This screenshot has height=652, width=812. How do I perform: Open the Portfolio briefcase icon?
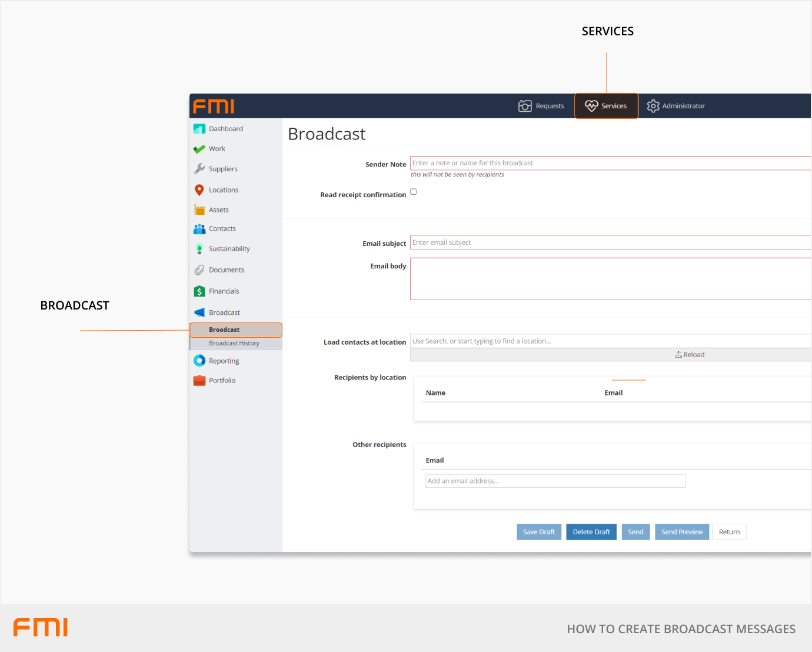pos(199,380)
